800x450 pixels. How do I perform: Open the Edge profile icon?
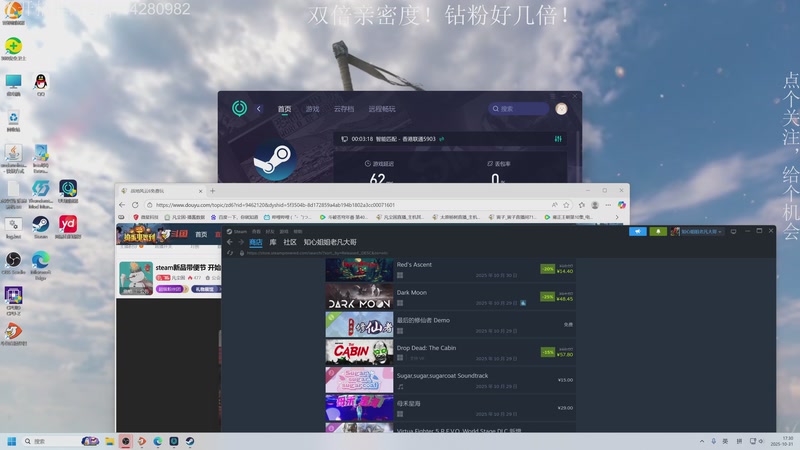pos(595,205)
